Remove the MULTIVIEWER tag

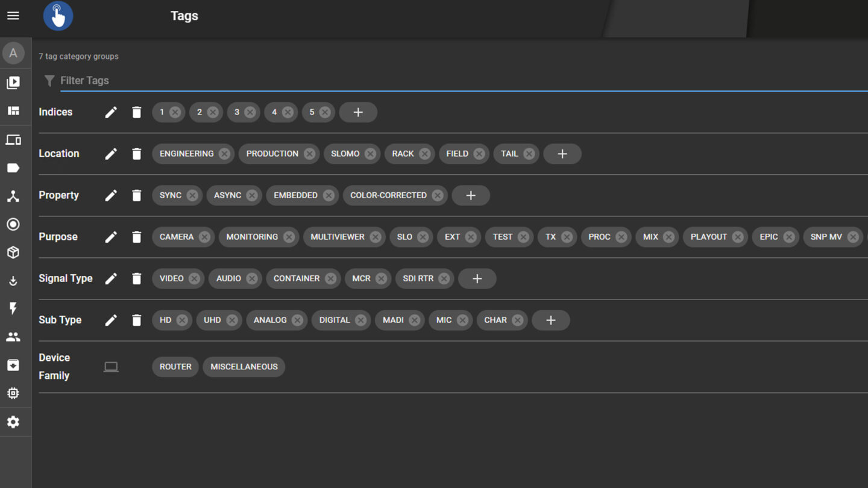[376, 237]
